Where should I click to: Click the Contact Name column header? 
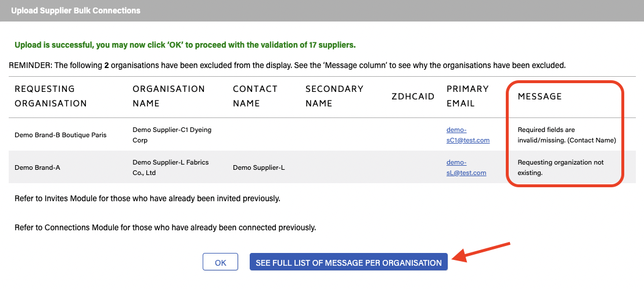pos(255,96)
